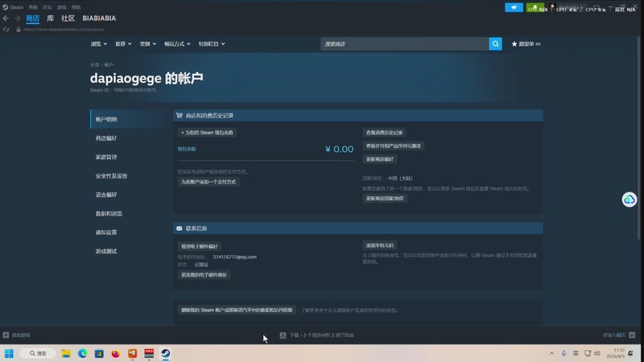Expand the 特别栏目 dropdown in the store nav
Screen dimensions: 644x362
click(212, 44)
